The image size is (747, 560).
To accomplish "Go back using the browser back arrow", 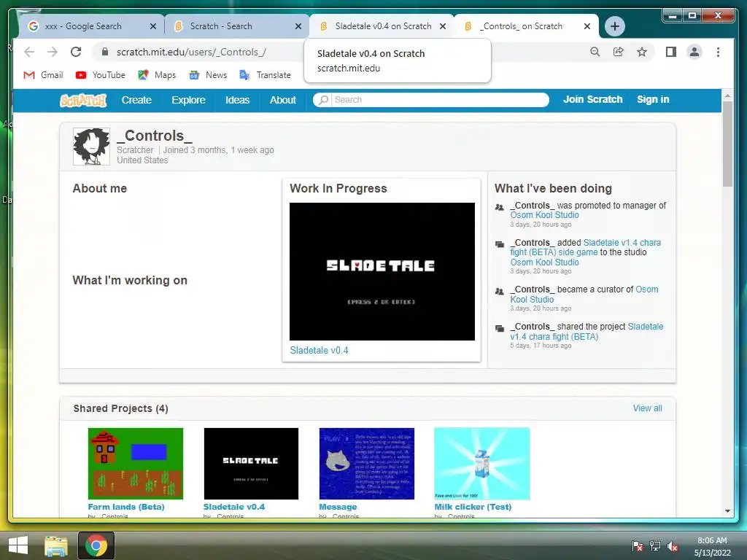I will coord(29,52).
